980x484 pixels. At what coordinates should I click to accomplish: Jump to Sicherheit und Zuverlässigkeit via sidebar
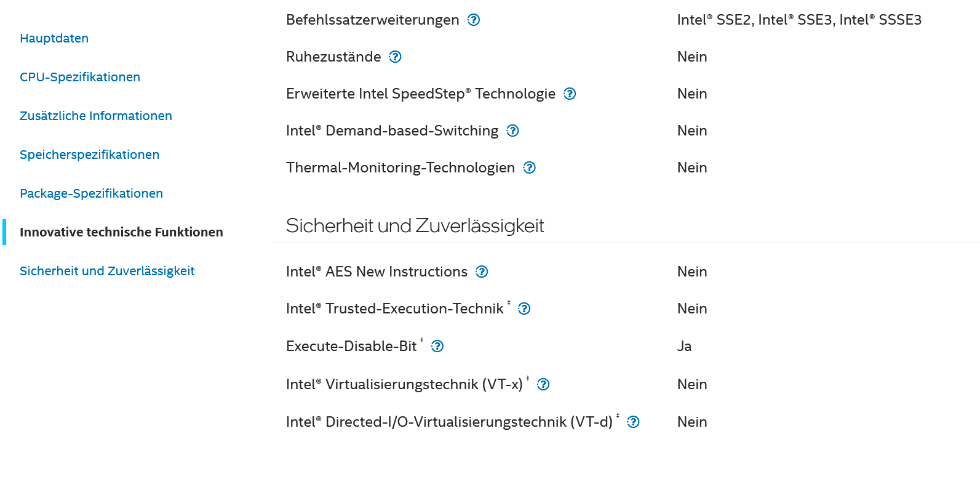click(107, 271)
